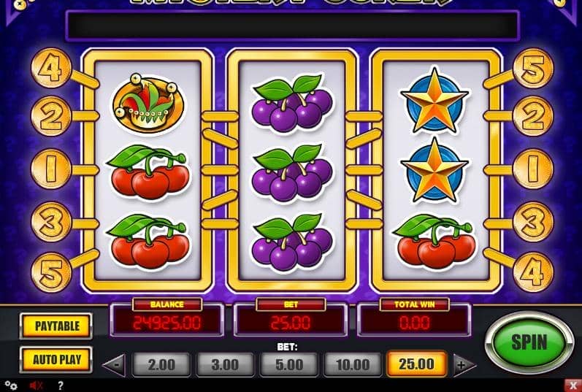The image size is (582, 392).
Task: Toggle the muted sound speaker icon
Action: [x=36, y=385]
